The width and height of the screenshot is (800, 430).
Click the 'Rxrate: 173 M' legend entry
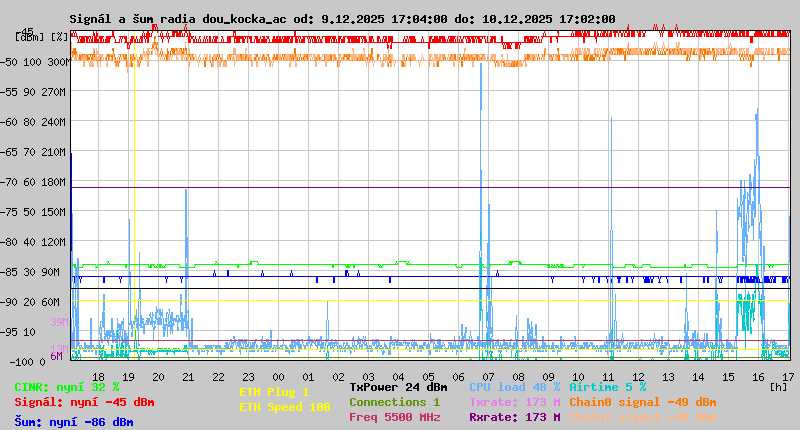[515, 417]
